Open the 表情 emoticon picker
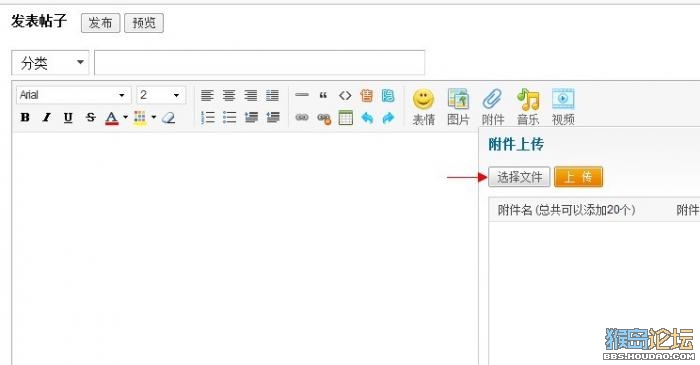This screenshot has width=700, height=365. [x=423, y=107]
